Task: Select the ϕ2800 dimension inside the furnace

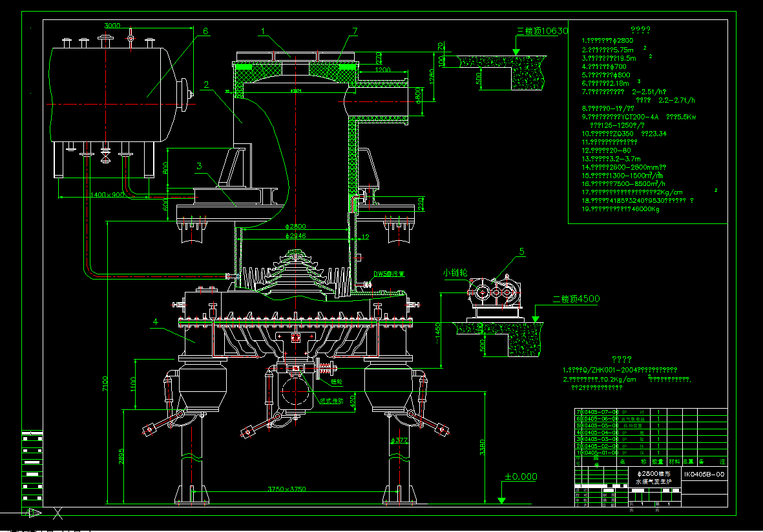Action: click(295, 226)
